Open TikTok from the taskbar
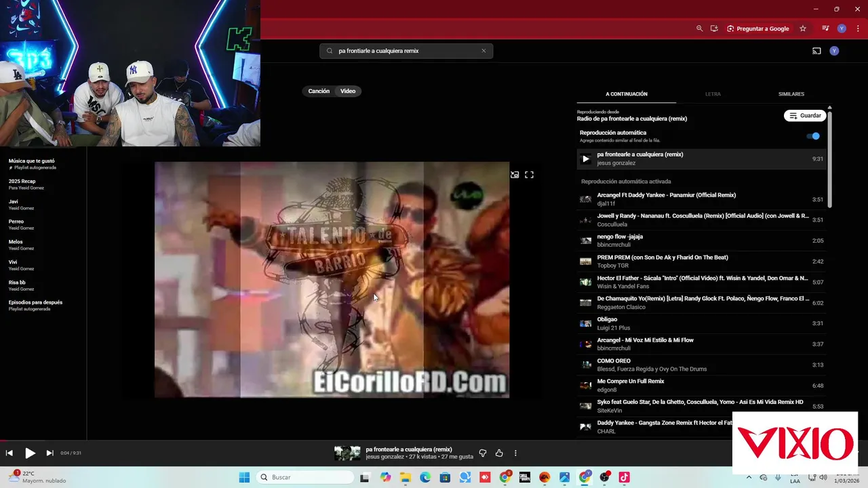 [624, 477]
